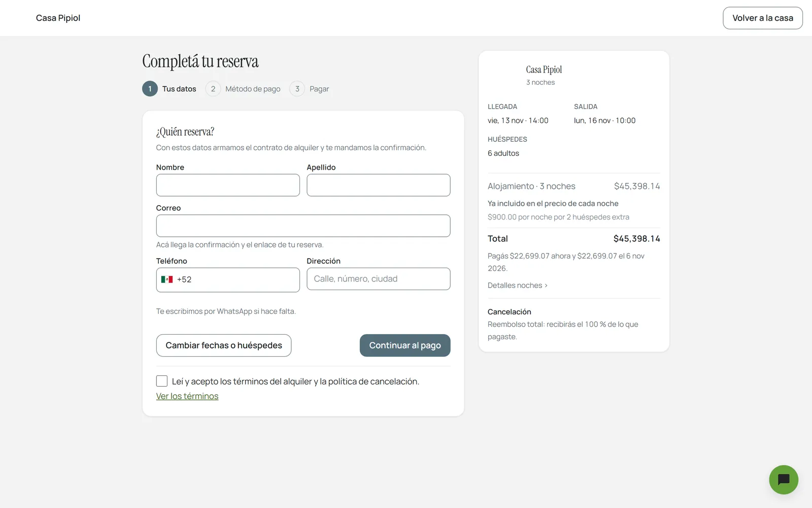
Task: Select step 3 circle for Pagar
Action: pos(297,89)
